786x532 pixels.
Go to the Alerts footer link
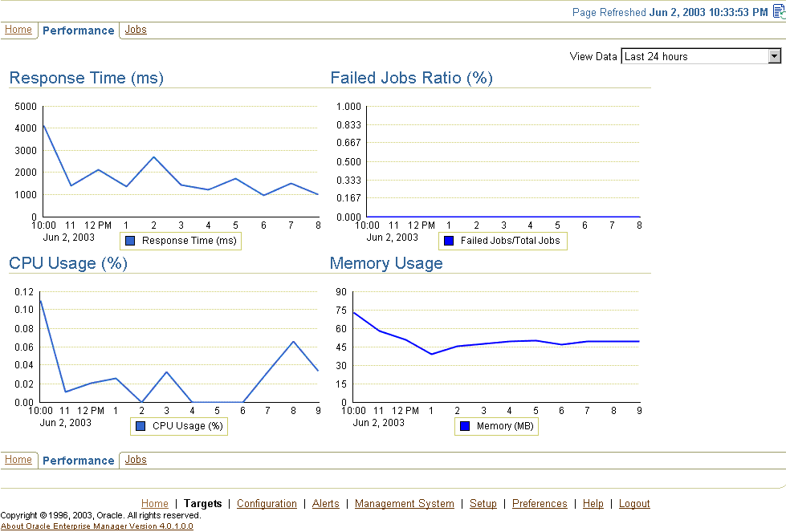pyautogui.click(x=325, y=503)
